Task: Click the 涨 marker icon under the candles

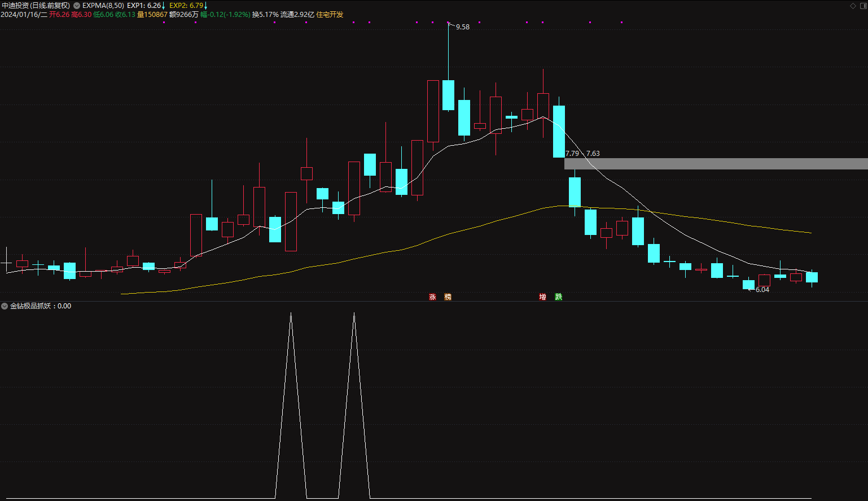Action: [x=432, y=297]
